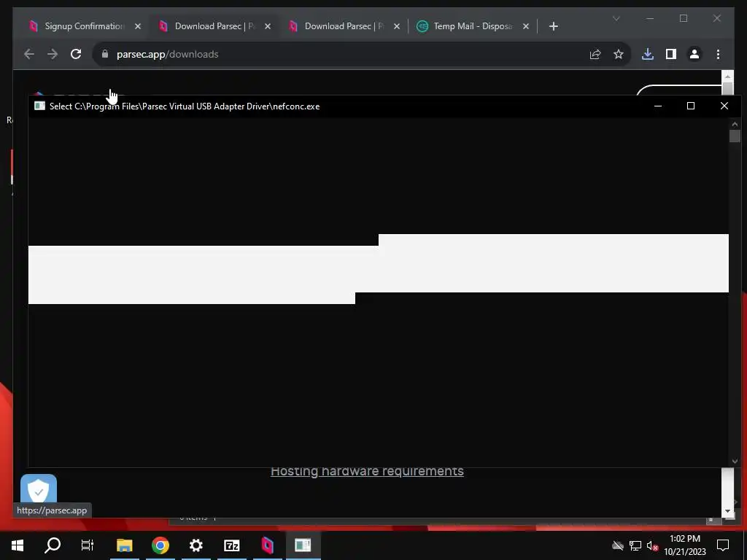
Task: Close the nefconc.exe console window
Action: click(724, 106)
